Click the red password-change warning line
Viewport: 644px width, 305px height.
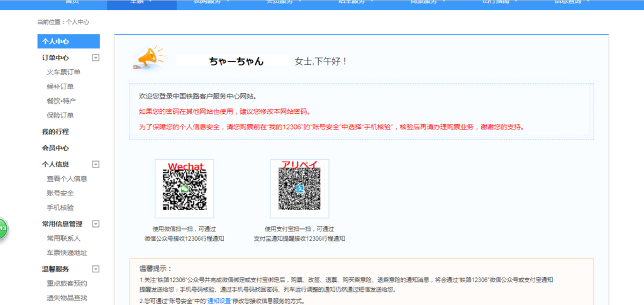click(225, 112)
